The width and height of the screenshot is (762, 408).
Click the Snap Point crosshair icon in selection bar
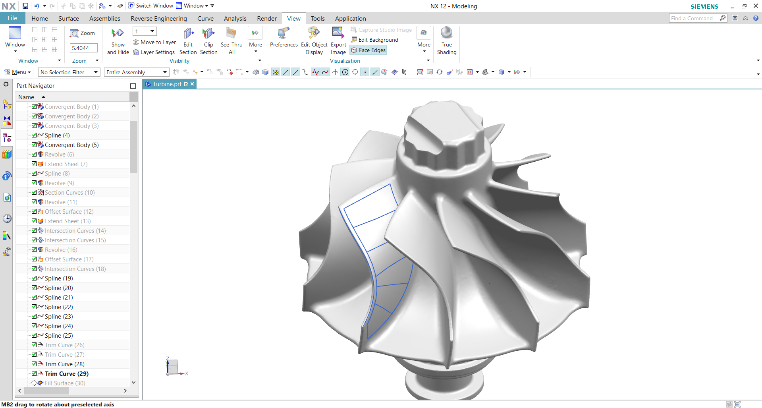tap(335, 72)
